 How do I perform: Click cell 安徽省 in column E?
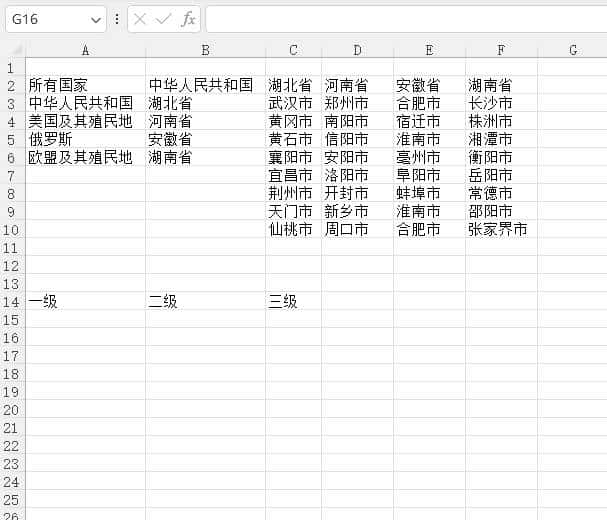pos(429,85)
